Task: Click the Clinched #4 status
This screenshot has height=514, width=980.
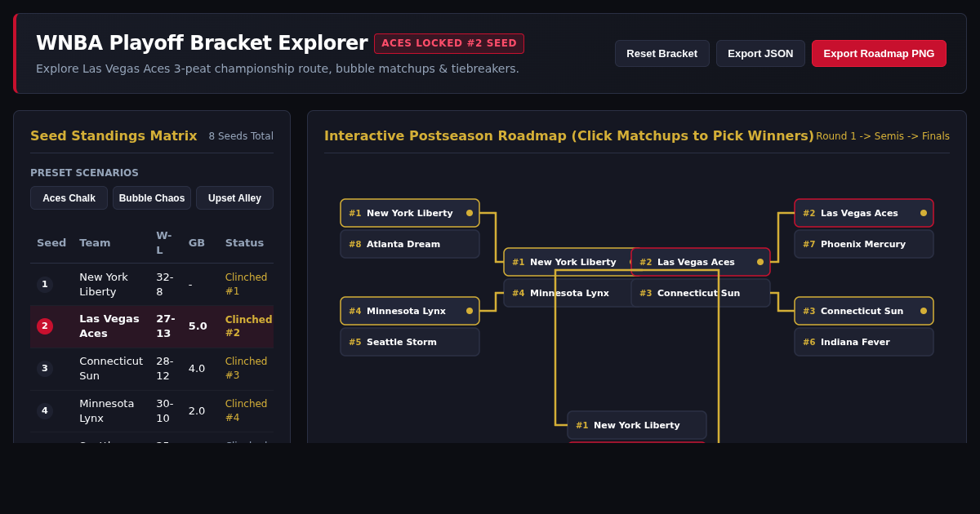Action: coord(247,410)
